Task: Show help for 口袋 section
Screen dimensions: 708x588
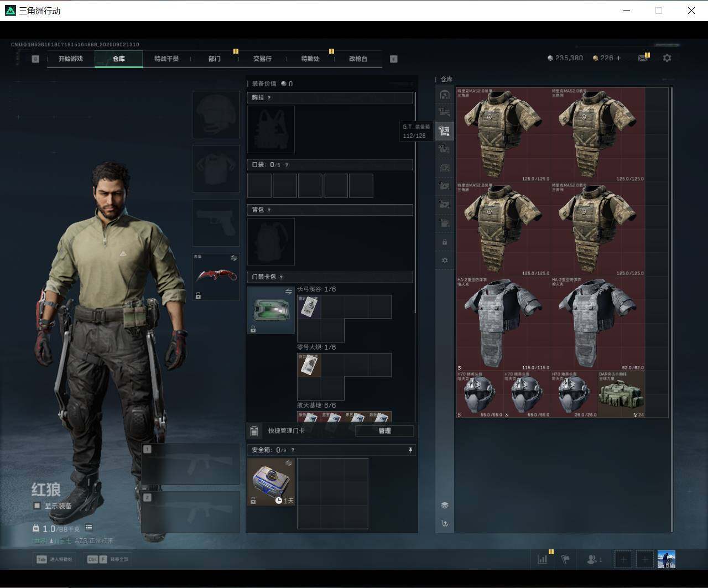Action: [x=286, y=165]
